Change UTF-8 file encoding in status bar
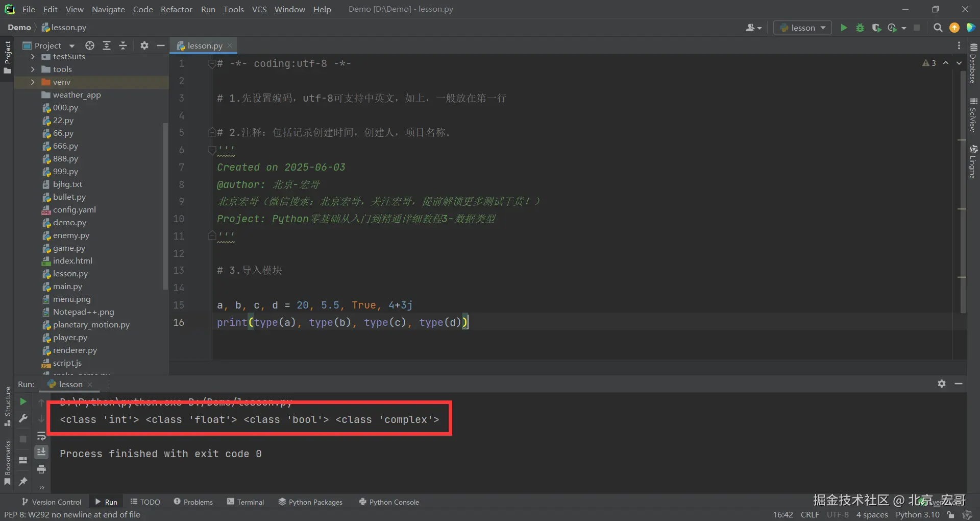980x521 pixels. click(x=838, y=515)
